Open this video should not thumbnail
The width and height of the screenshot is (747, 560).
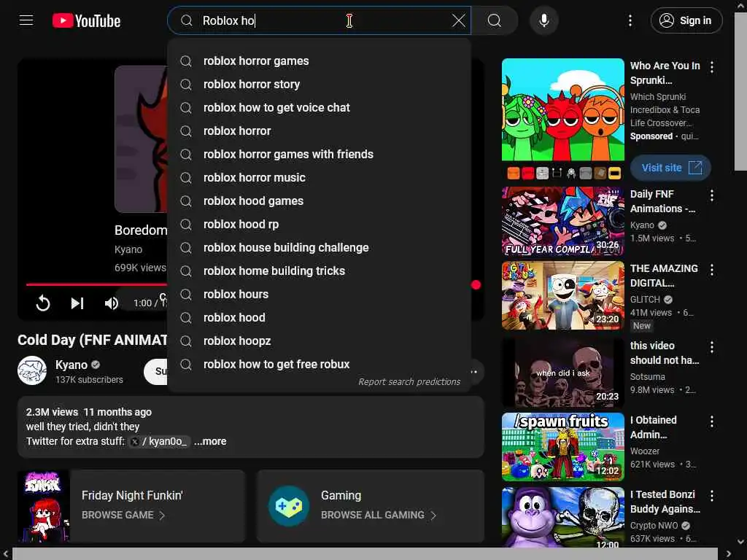(562, 373)
